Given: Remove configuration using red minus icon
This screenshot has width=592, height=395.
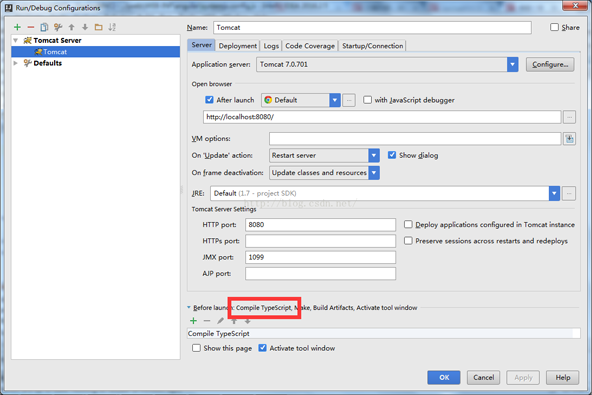Looking at the screenshot, I should coord(31,27).
